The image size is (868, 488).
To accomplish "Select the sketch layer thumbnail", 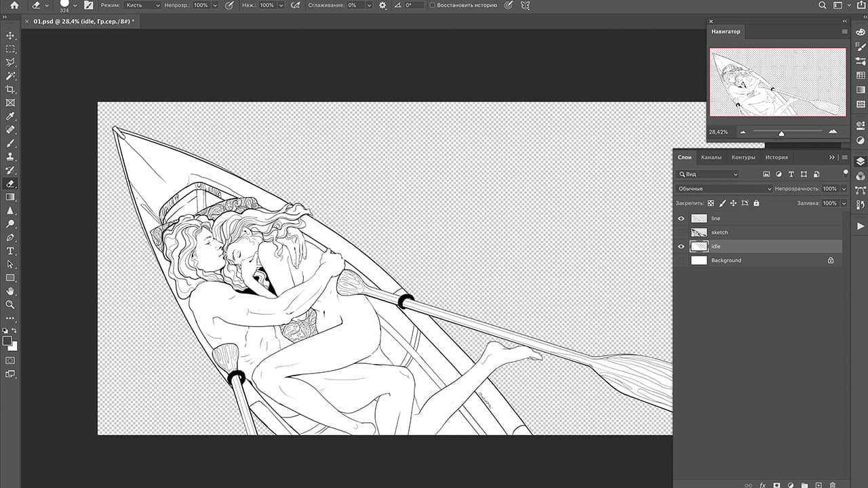I will click(698, 232).
